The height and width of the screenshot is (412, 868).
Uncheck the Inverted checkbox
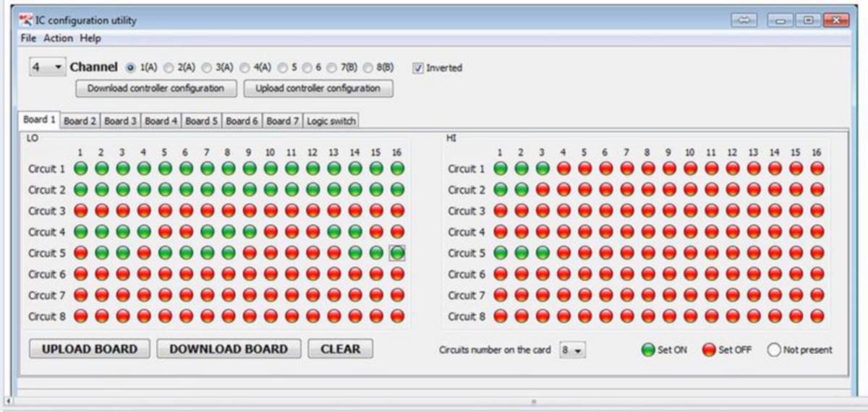[417, 68]
